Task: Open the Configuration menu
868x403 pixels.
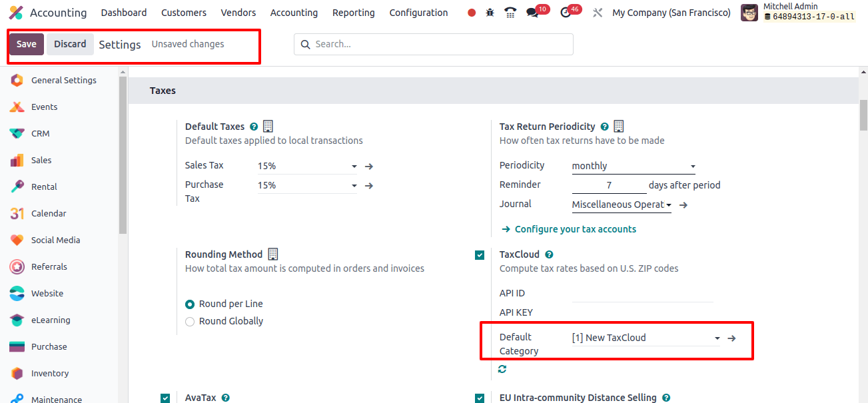Action: click(x=418, y=13)
